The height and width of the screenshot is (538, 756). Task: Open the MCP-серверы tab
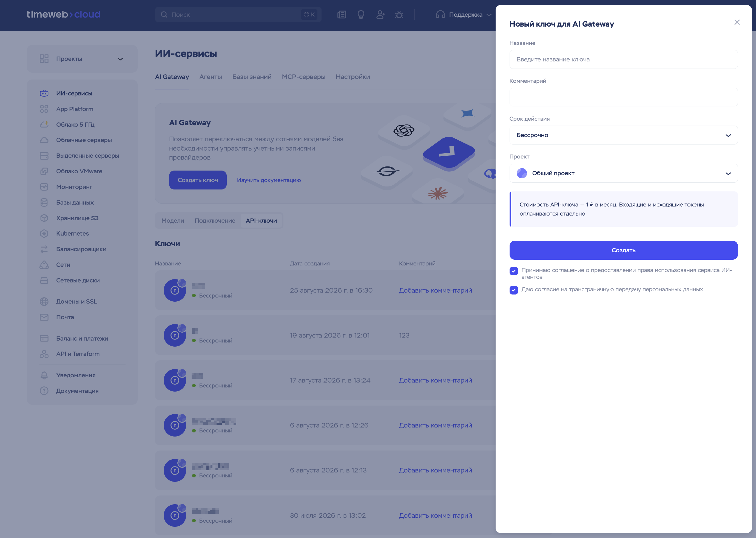[304, 77]
